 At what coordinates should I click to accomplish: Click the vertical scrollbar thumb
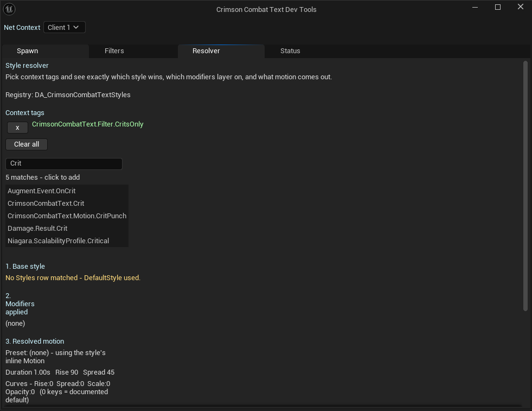coord(525,186)
